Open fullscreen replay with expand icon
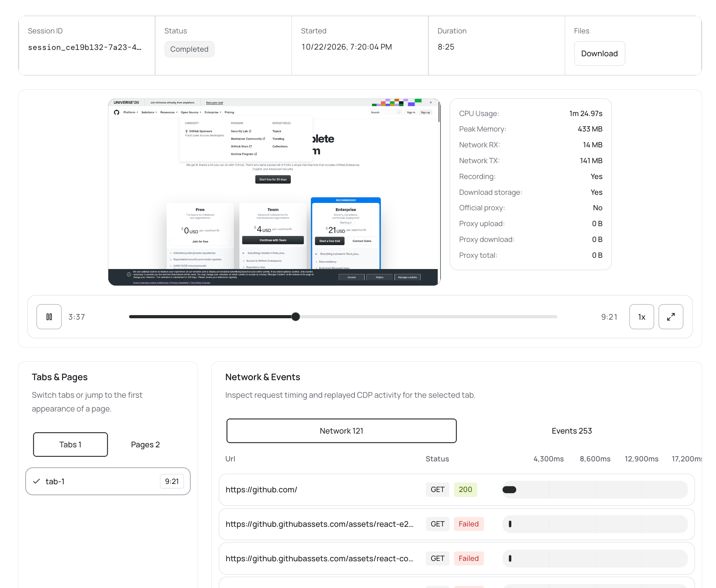This screenshot has height=588, width=716. 671,317
